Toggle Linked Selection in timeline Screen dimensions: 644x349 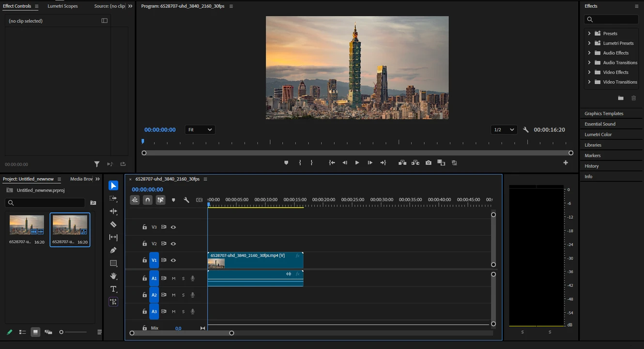160,200
